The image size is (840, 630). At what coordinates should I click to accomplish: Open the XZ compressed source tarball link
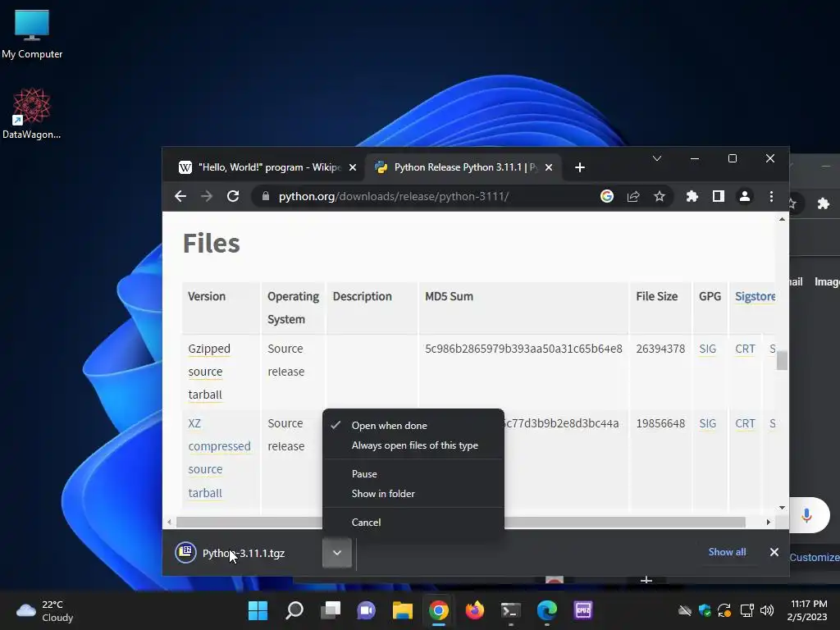click(219, 458)
